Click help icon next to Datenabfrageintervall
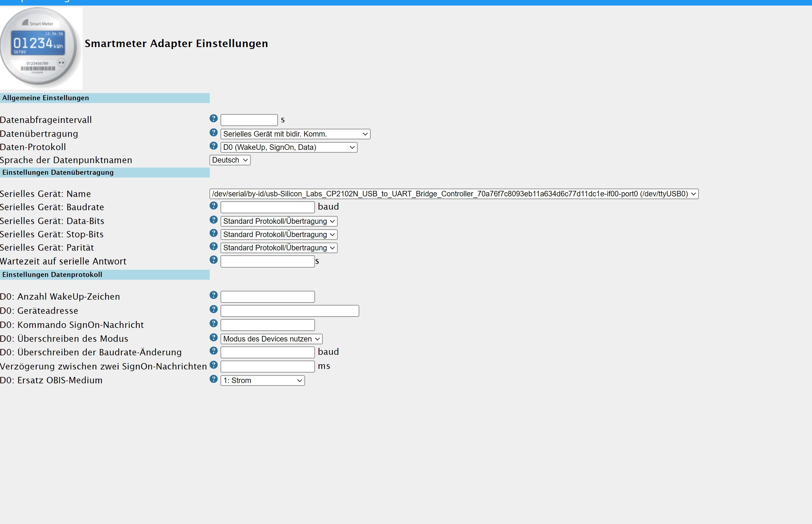The width and height of the screenshot is (812, 524). pyautogui.click(x=213, y=119)
